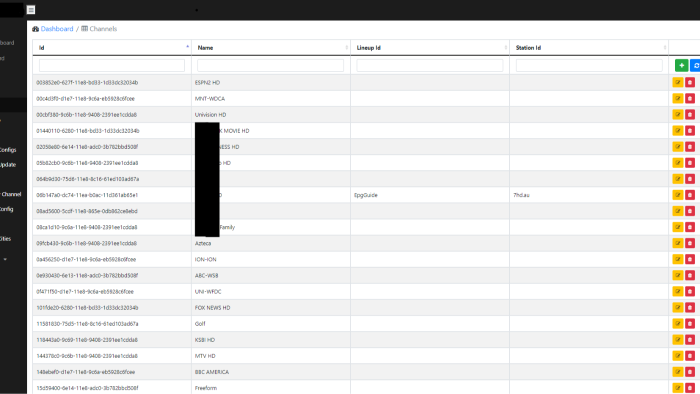Focus the Name filter input
The height and width of the screenshot is (394, 700).
271,66
